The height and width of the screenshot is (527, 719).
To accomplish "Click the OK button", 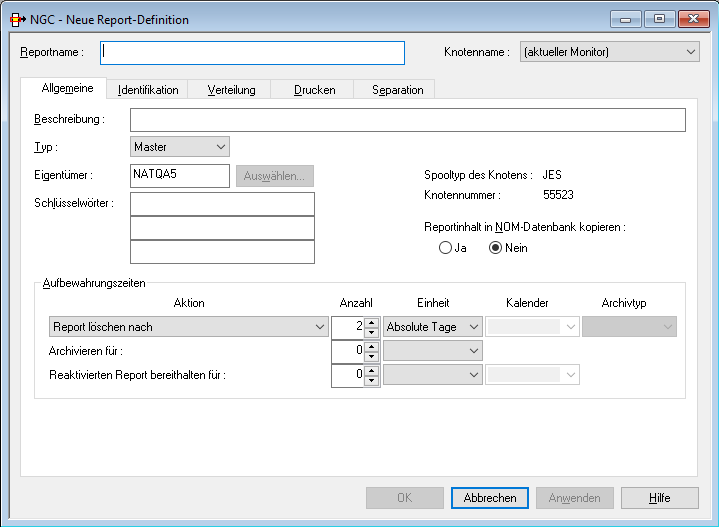I will click(404, 498).
